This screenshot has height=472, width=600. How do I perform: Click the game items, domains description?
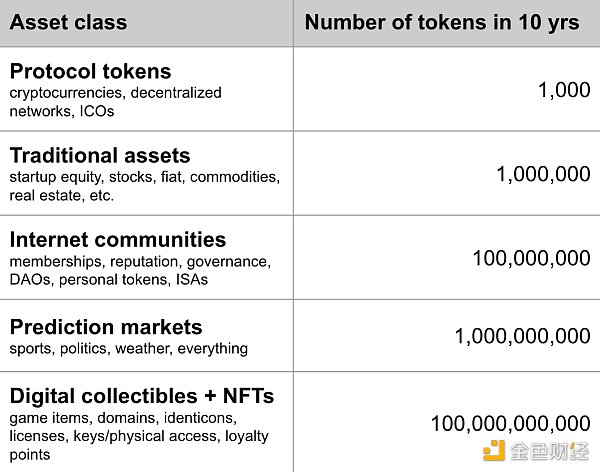click(123, 418)
